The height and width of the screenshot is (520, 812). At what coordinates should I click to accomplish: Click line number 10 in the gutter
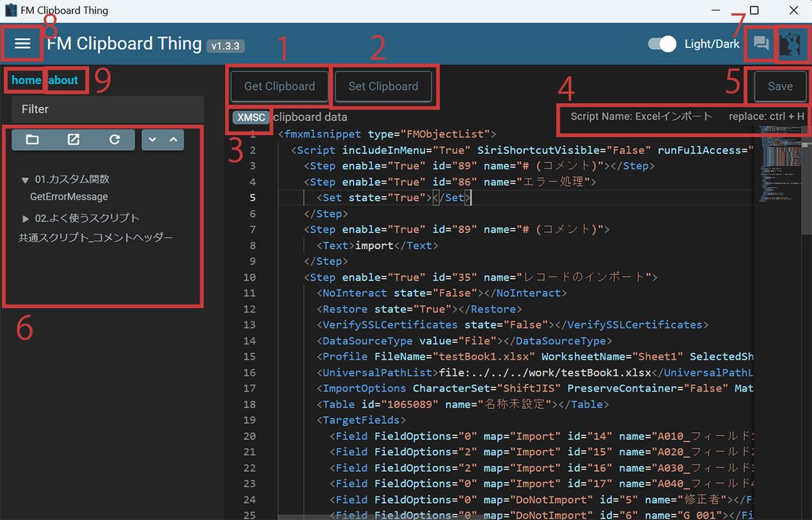pos(249,277)
